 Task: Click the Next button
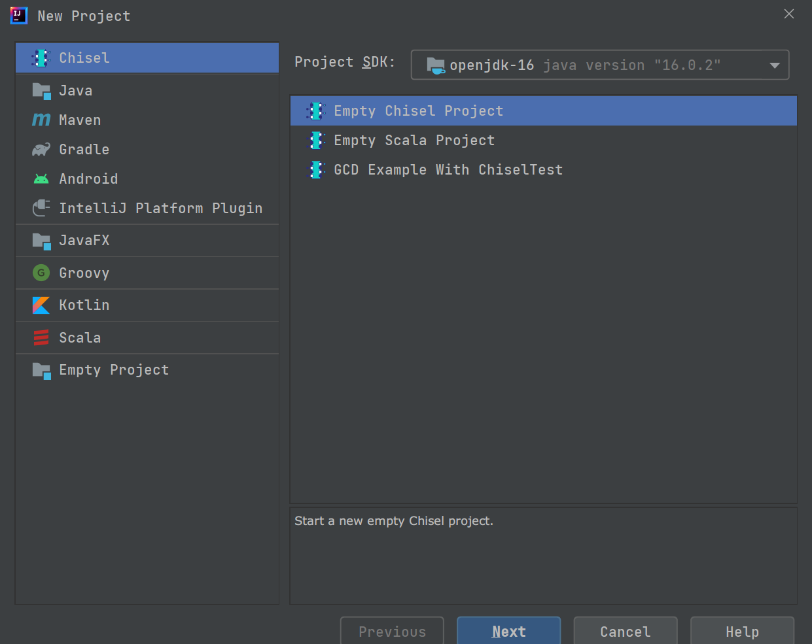click(x=509, y=631)
